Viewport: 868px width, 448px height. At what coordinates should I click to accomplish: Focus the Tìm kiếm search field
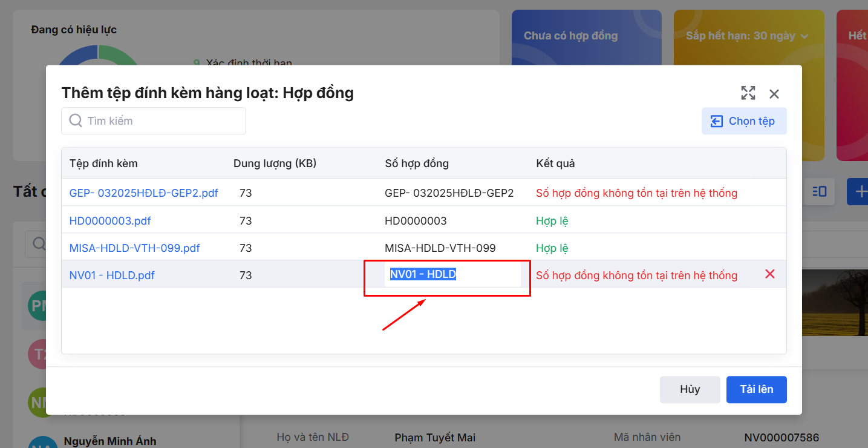click(x=163, y=121)
